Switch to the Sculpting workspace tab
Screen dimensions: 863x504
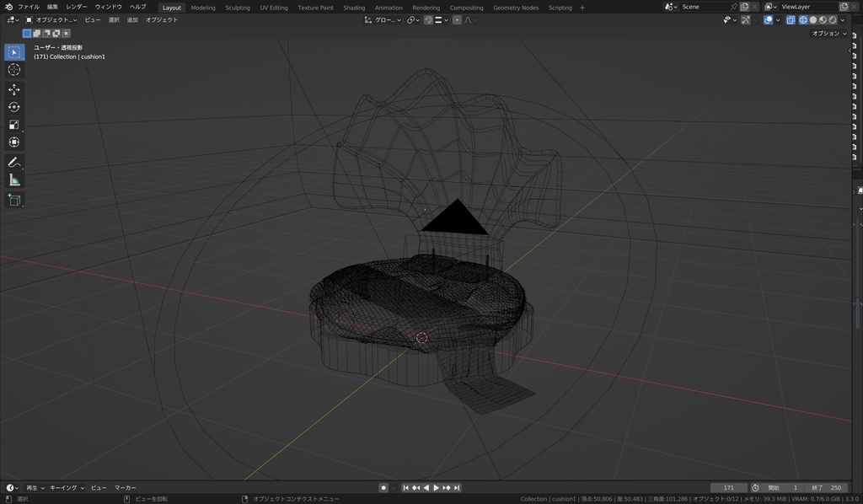coord(238,8)
